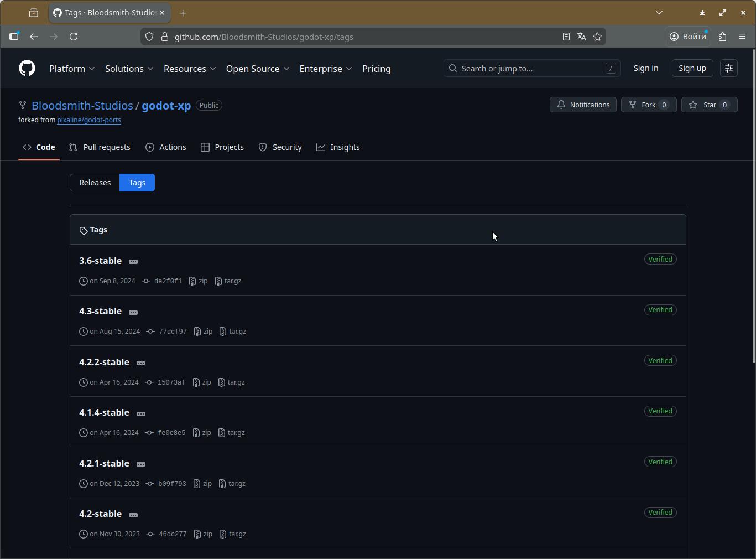Image resolution: width=756 pixels, height=559 pixels.
Task: Expand the ellipsis for tag 3.6-stable
Action: pos(133,261)
